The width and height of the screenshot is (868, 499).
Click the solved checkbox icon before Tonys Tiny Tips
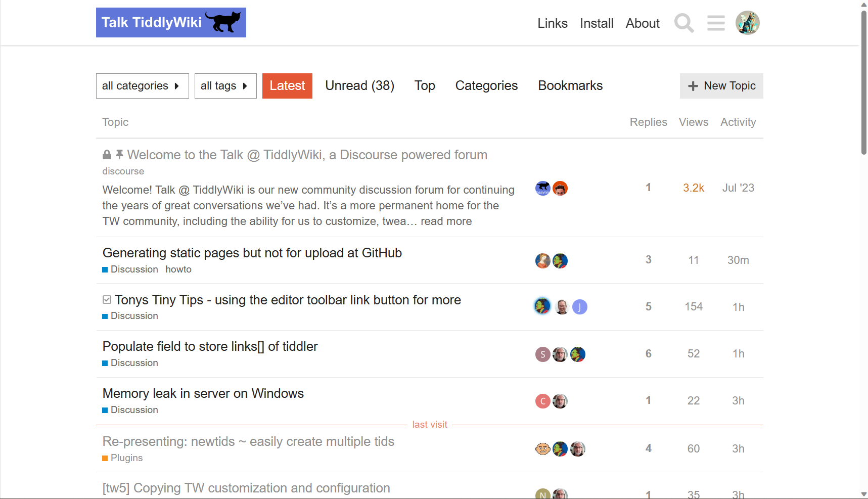tap(107, 300)
